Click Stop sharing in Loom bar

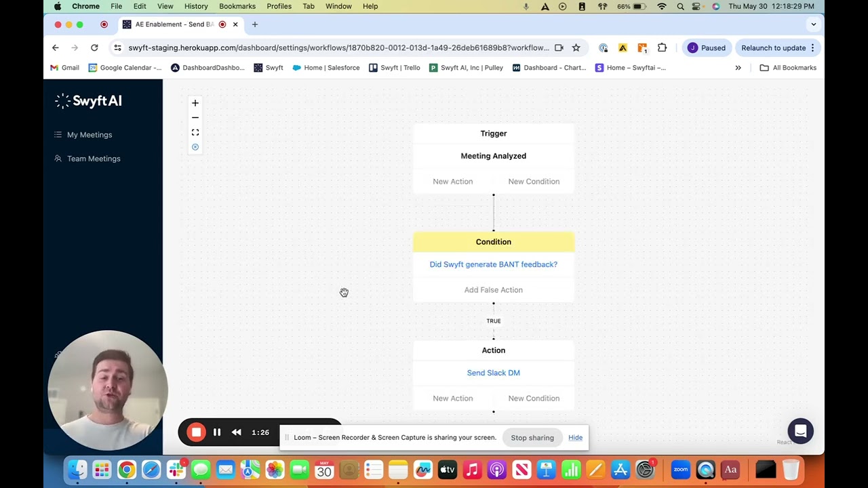pos(532,438)
